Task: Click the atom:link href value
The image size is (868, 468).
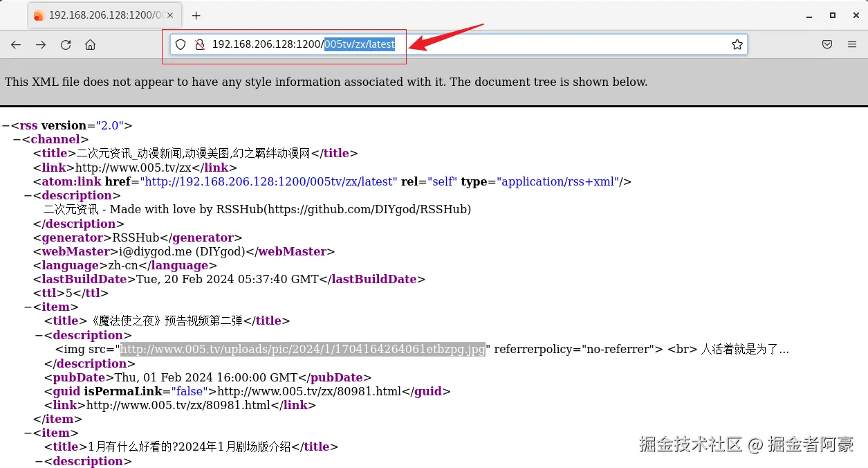Action: click(269, 182)
